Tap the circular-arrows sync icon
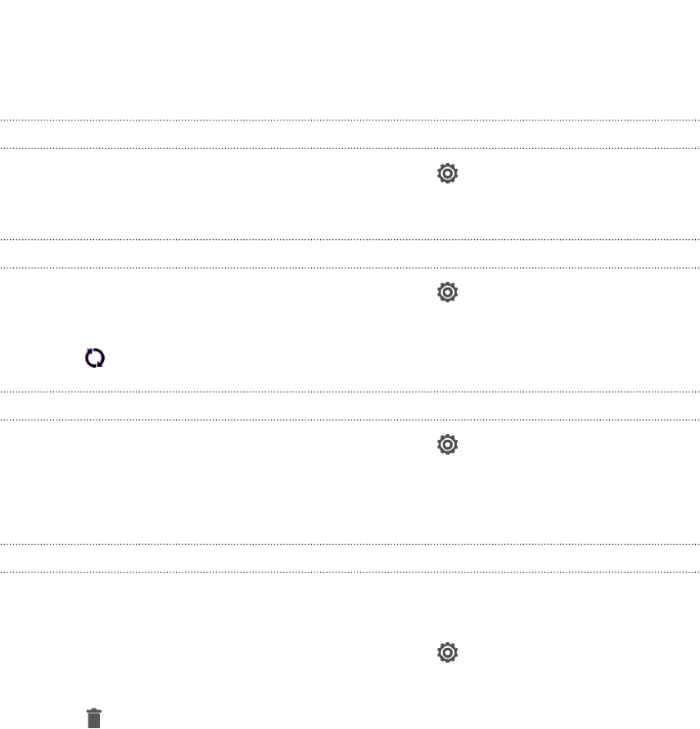The width and height of the screenshot is (700, 729). [95, 358]
